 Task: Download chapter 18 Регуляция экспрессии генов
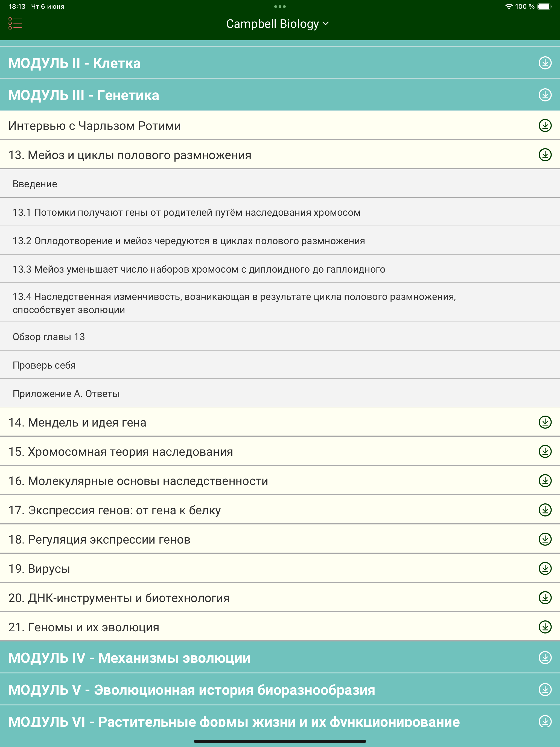[545, 539]
